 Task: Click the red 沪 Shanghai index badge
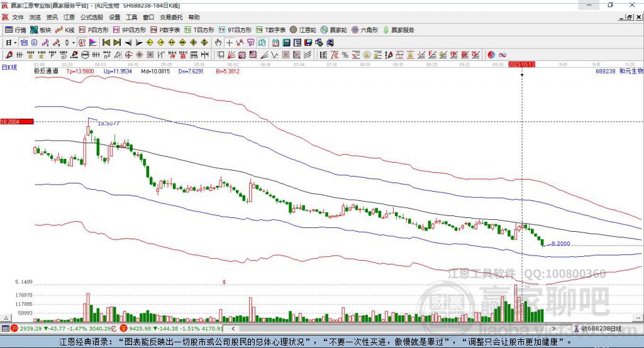click(x=14, y=329)
